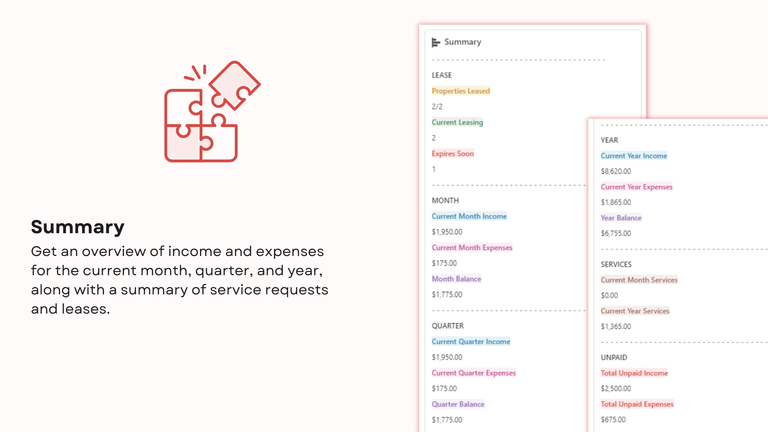The image size is (768, 432).
Task: Open the Current Leasing label
Action: tap(457, 122)
